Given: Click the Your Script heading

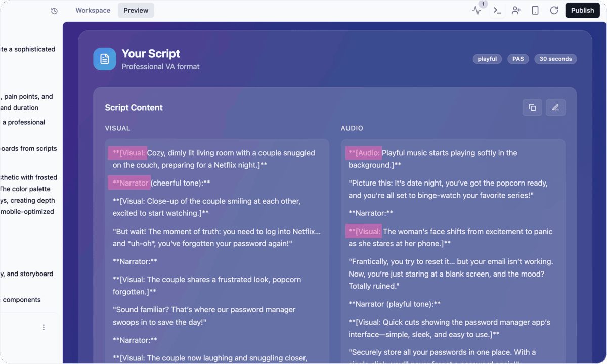Looking at the screenshot, I should coord(151,53).
